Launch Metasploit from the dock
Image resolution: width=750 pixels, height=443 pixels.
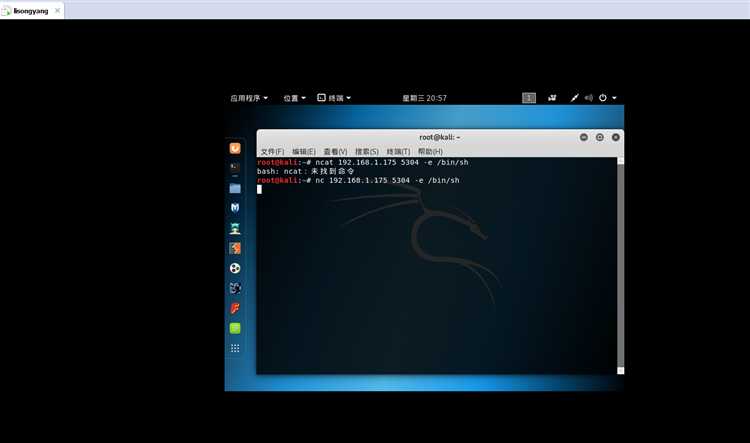(235, 208)
